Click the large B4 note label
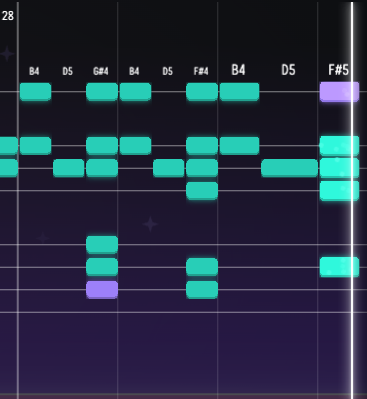This screenshot has width=367, height=399. click(239, 70)
